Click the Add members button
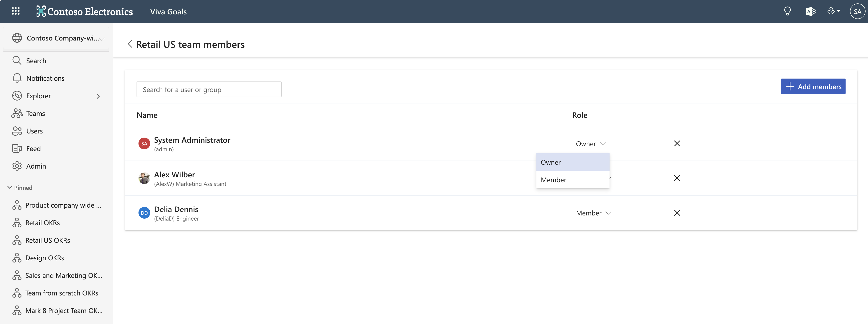The width and height of the screenshot is (868, 324). pyautogui.click(x=813, y=86)
